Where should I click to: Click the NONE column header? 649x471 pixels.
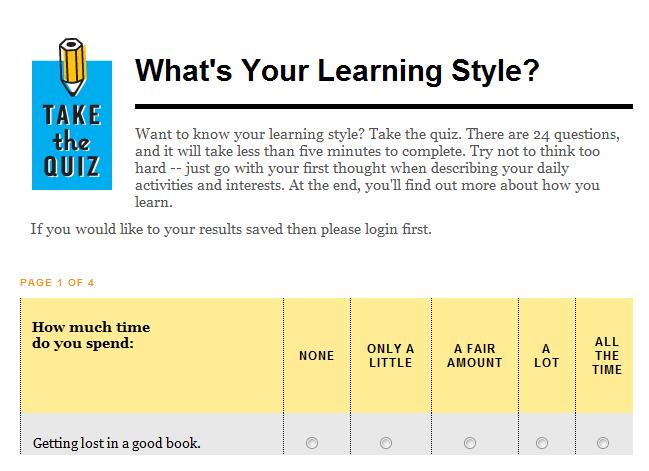click(x=317, y=356)
